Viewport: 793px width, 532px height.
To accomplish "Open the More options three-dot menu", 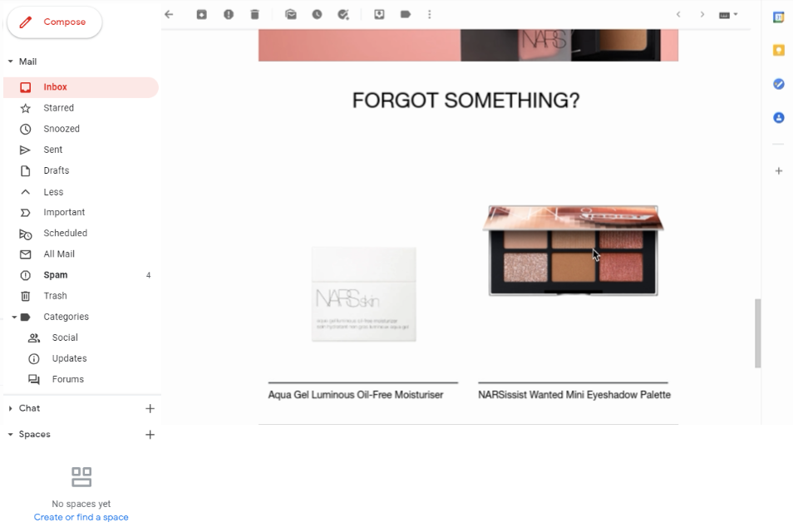I will [x=430, y=15].
